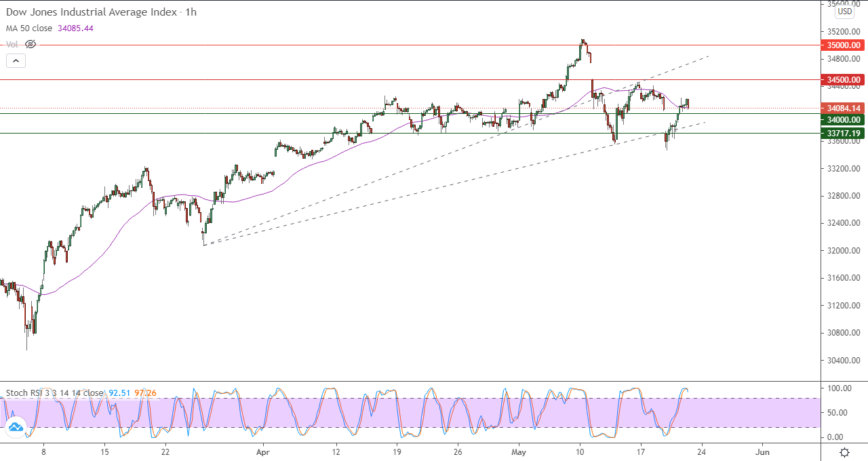868x461 pixels.
Task: Click the 30800.00 price axis value
Action: (843, 333)
